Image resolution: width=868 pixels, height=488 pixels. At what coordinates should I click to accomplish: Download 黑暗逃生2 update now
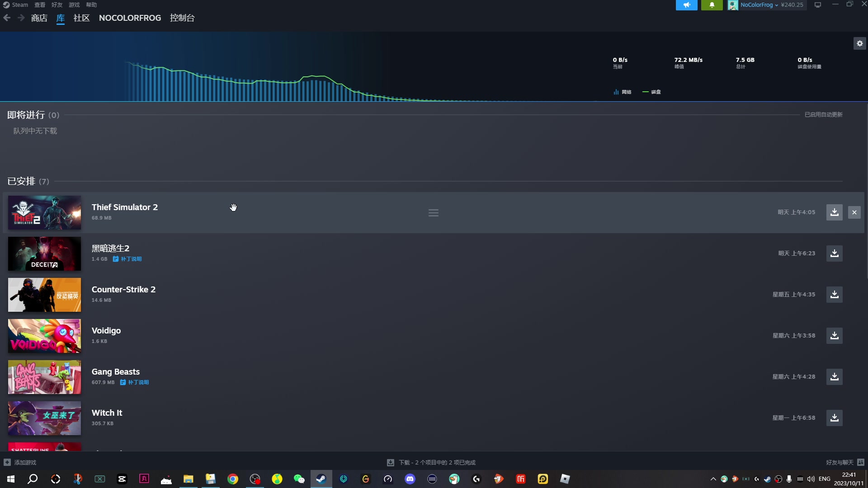point(834,253)
